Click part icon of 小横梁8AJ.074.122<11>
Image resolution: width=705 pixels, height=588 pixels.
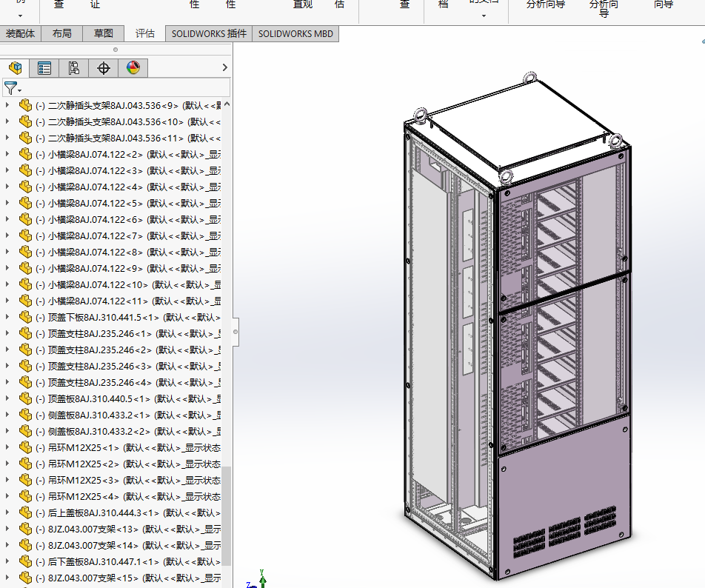26,301
